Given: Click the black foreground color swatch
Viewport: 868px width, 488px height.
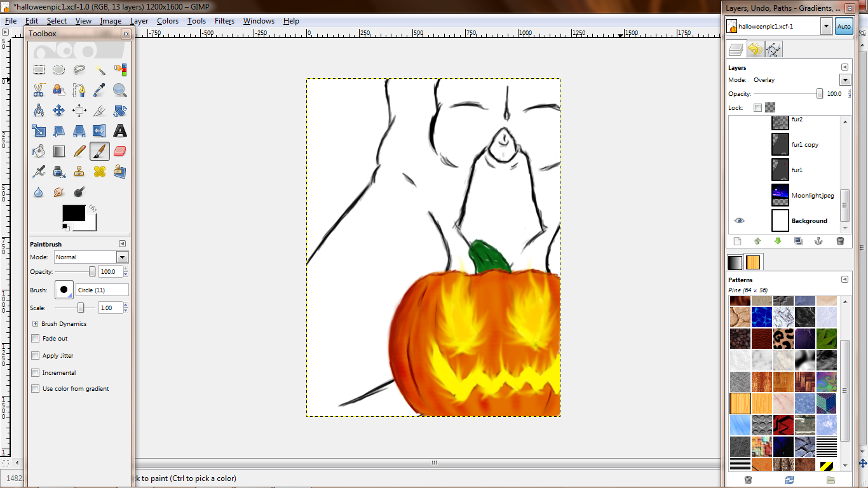Looking at the screenshot, I should [74, 213].
